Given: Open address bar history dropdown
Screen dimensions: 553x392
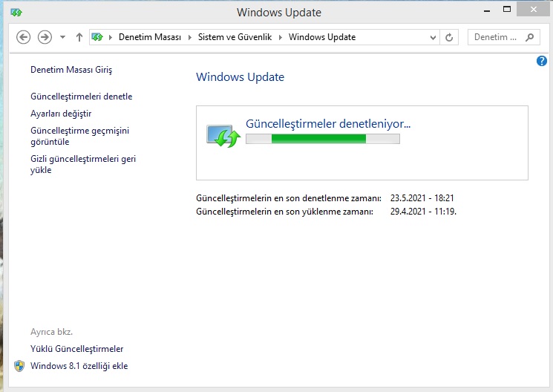Looking at the screenshot, I should point(433,37).
